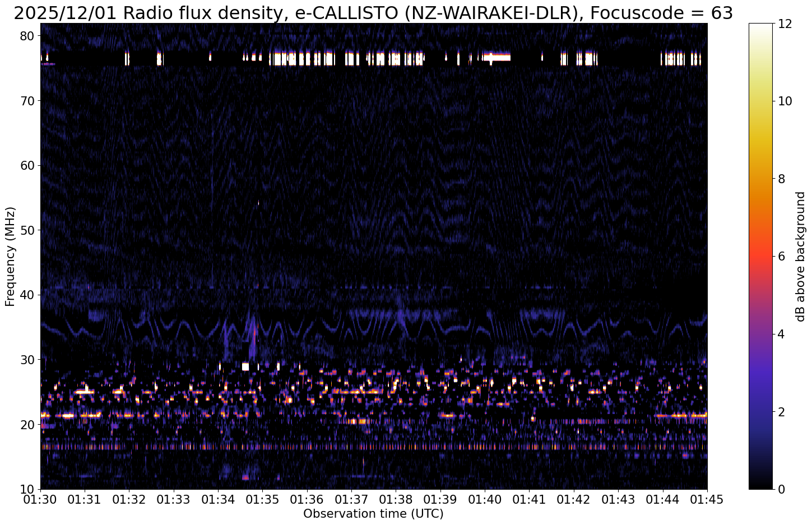Select the 01:38 time tick label
The height and width of the screenshot is (525, 812).
pos(396,499)
